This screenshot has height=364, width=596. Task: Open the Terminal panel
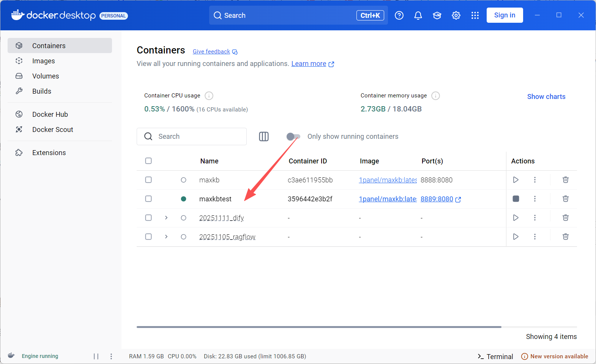pos(495,356)
